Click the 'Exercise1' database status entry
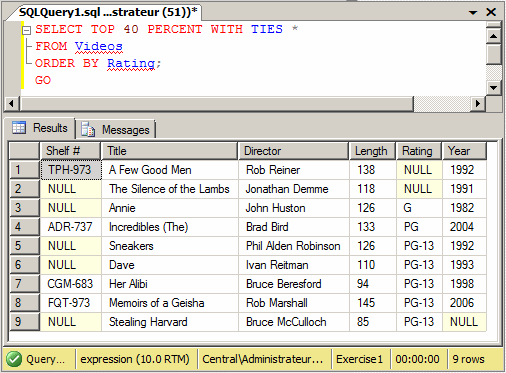This screenshot has width=506, height=373. (x=360, y=359)
